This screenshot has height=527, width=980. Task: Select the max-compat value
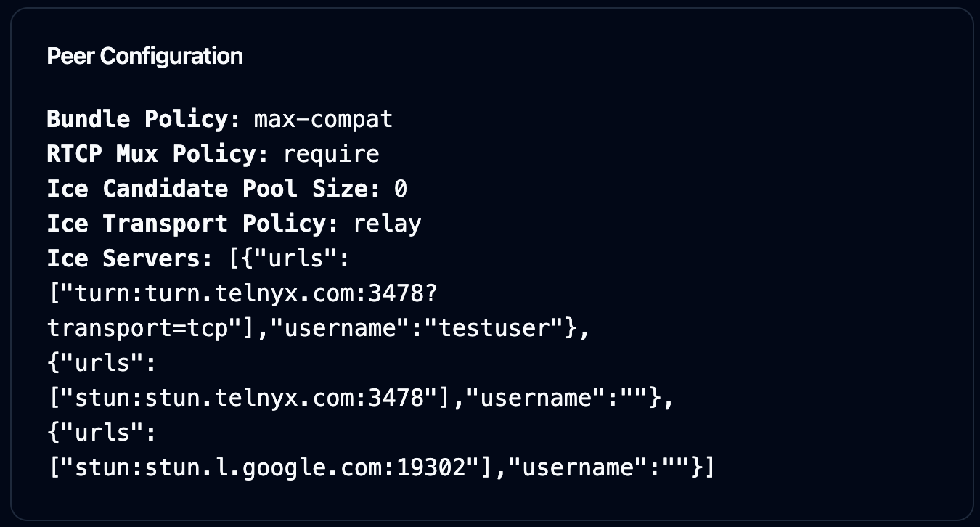[323, 119]
